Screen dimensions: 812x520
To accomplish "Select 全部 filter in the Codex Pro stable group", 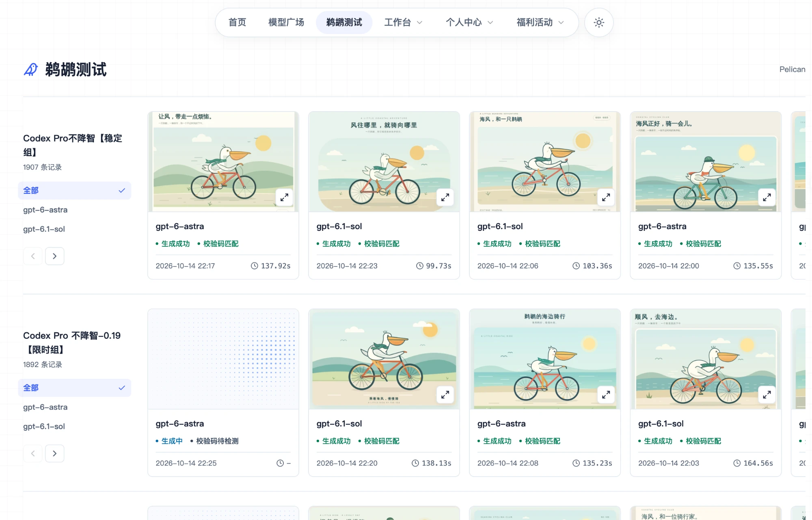I will pos(75,190).
